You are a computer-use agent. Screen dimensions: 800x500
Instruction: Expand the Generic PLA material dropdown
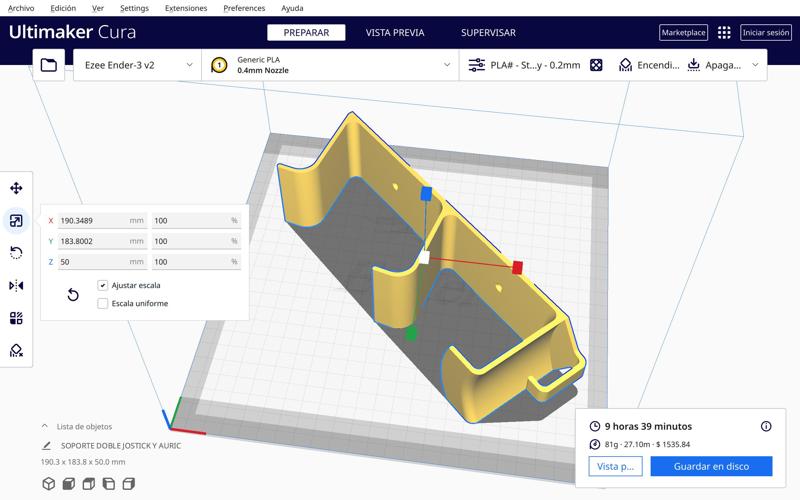pyautogui.click(x=331, y=65)
